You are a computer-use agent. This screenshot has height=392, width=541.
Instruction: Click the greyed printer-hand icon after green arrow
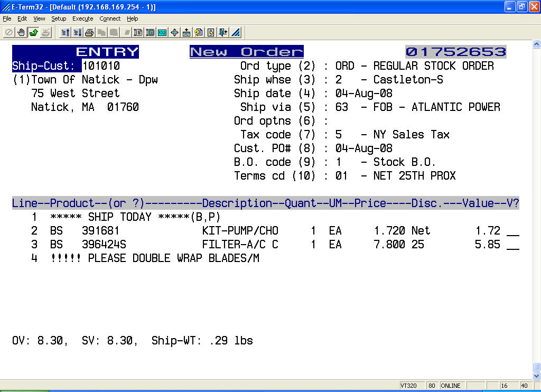click(46, 32)
